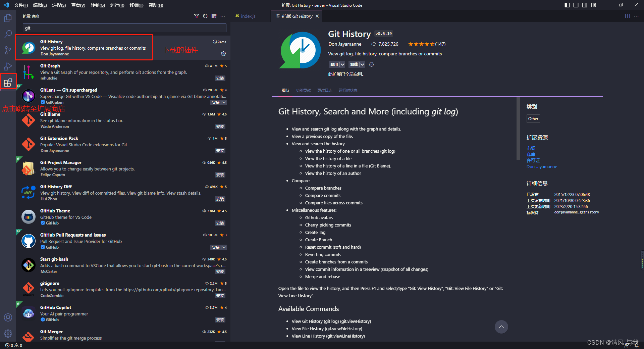Select the Other category badge
This screenshot has height=349, width=644.
pyautogui.click(x=533, y=118)
